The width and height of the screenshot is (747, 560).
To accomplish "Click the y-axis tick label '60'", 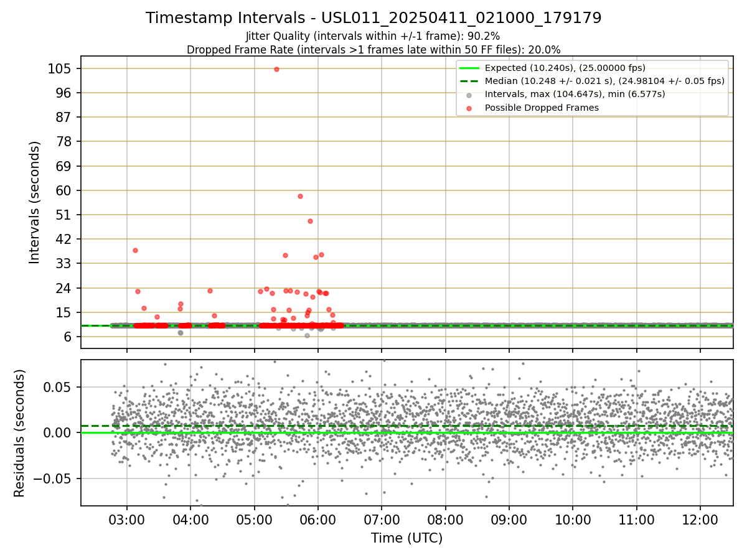I will tap(64, 190).
